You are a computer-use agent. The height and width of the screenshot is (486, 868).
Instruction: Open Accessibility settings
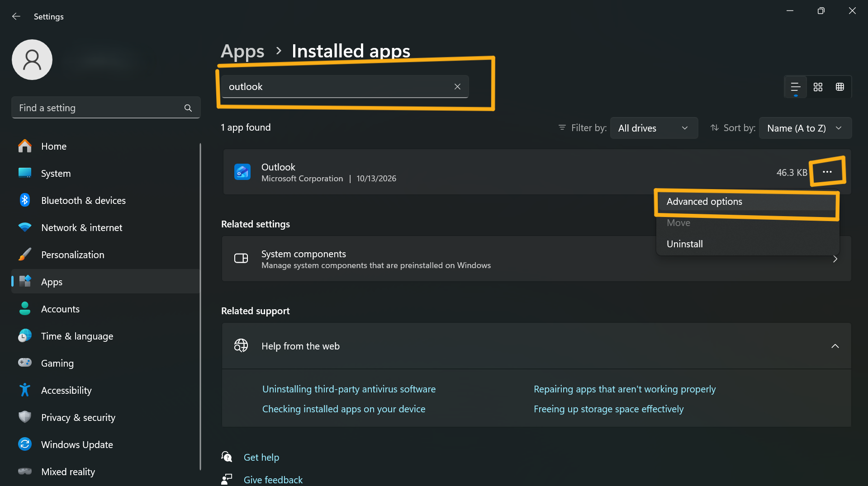point(105,390)
